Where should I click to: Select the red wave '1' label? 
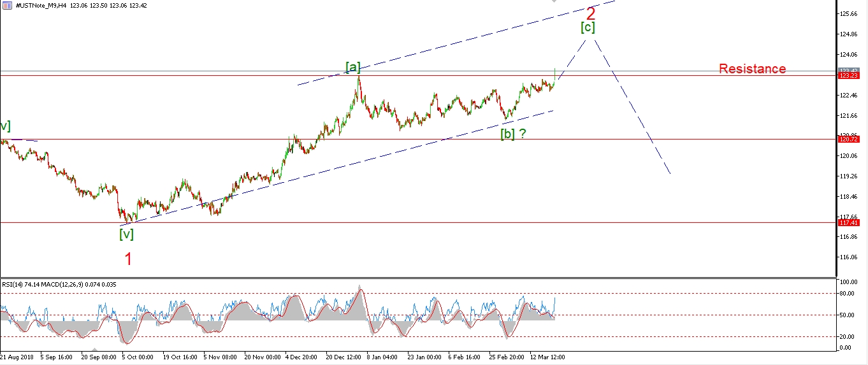tap(129, 259)
